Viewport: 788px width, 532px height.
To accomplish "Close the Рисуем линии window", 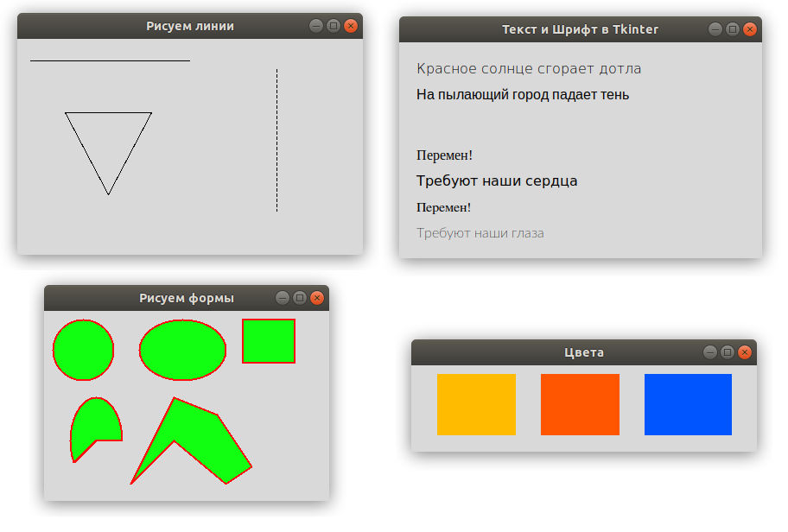I will (351, 26).
